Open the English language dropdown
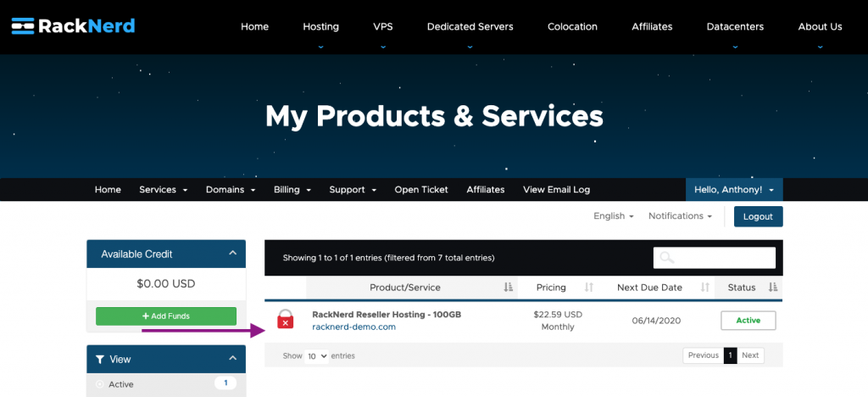This screenshot has height=397, width=868. click(614, 216)
